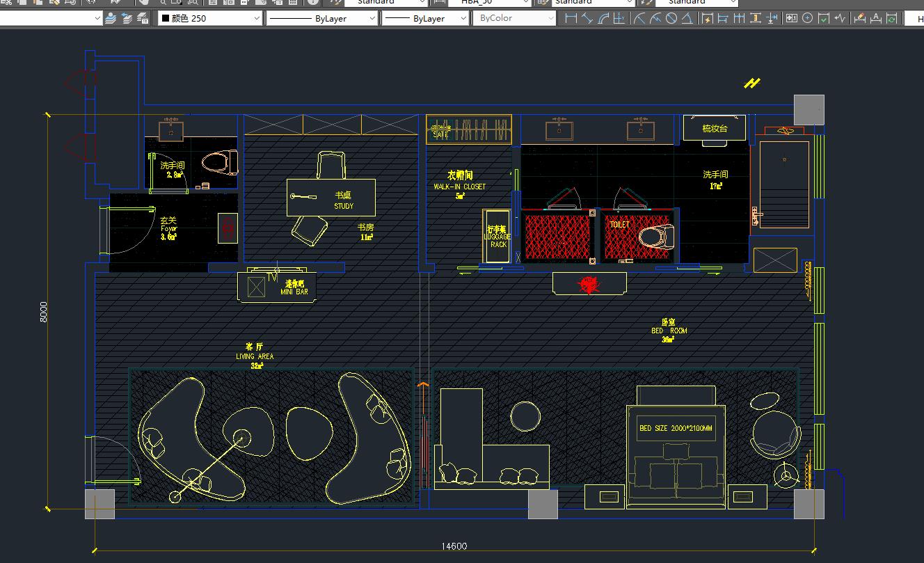924x563 pixels.
Task: Expand the layer list dropdown arrow
Action: (x=97, y=19)
